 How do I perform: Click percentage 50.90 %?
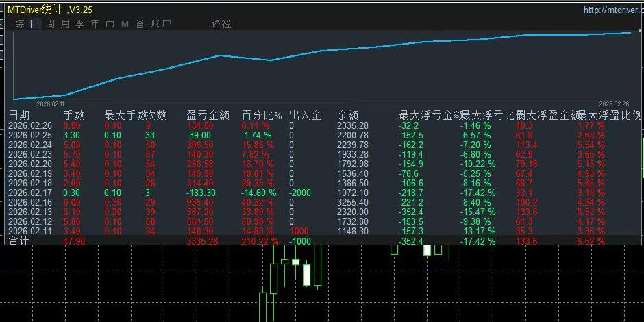tap(258, 221)
